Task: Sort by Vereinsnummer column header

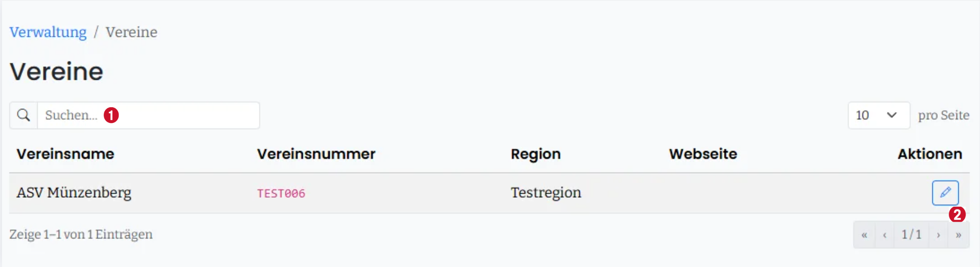Action: [x=316, y=154]
